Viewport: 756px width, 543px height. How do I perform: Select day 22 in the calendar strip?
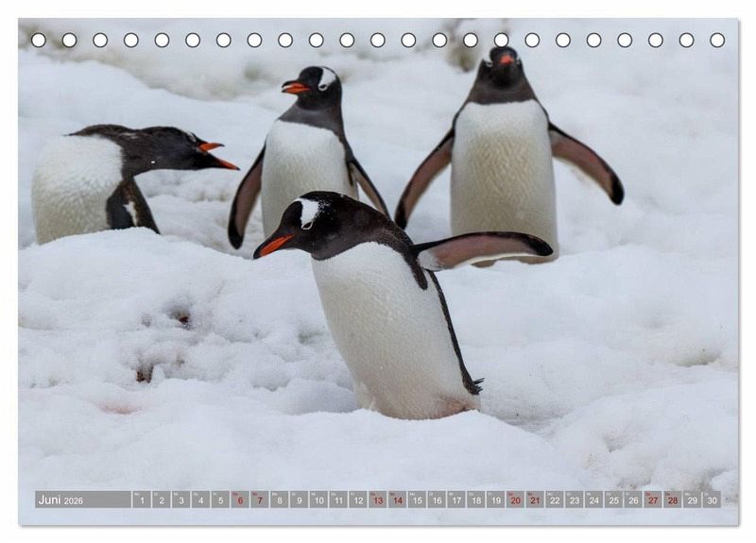click(555, 500)
